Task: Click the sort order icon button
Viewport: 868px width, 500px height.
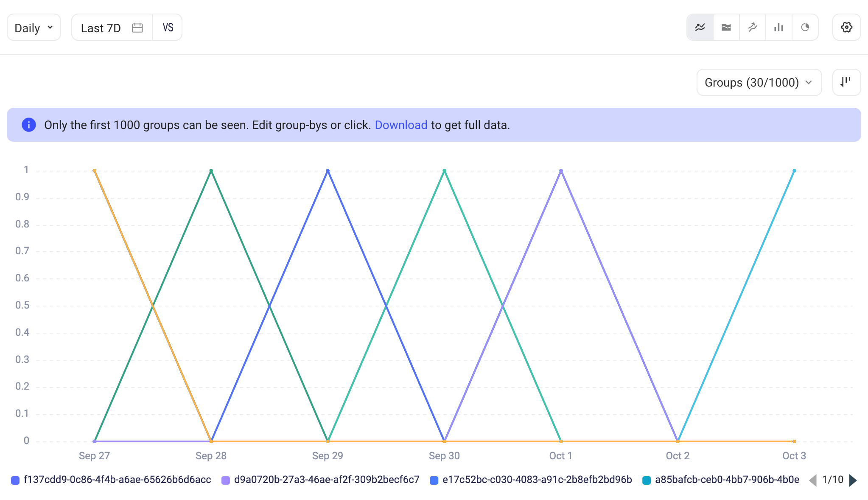Action: click(847, 82)
